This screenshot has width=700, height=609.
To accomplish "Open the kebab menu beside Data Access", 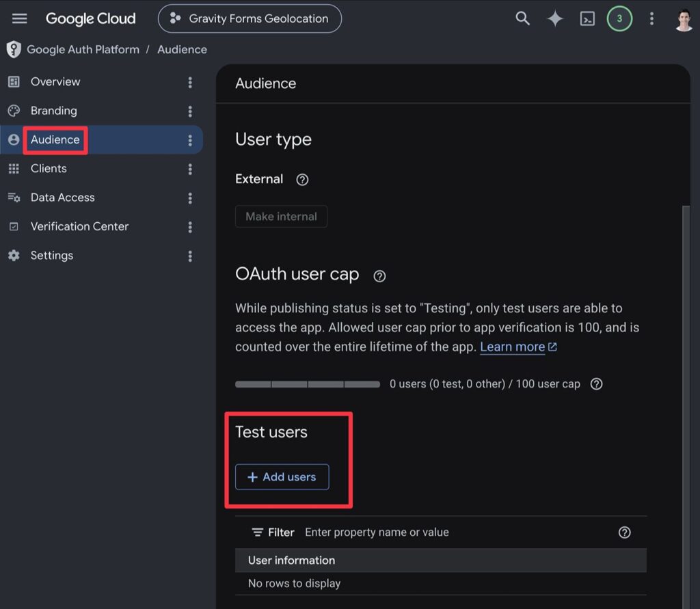I will [190, 198].
